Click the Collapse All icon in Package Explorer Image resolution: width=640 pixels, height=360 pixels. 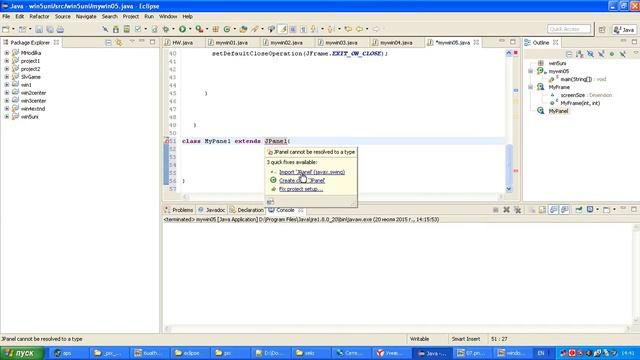[108, 42]
